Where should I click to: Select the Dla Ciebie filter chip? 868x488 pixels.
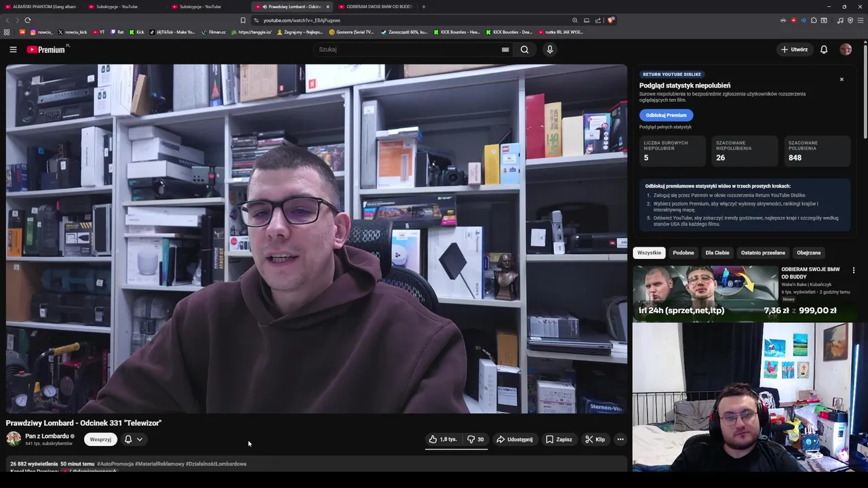[x=717, y=253]
